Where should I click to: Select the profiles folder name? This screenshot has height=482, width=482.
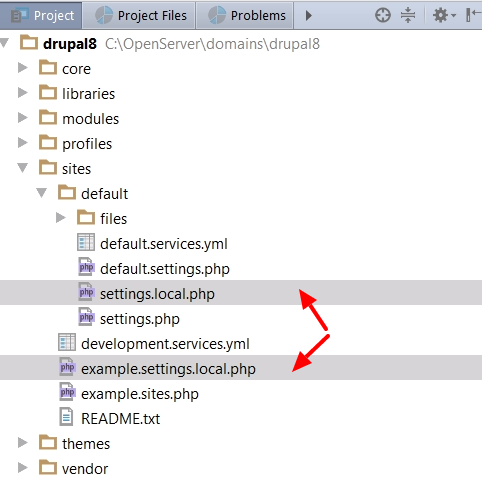87,144
